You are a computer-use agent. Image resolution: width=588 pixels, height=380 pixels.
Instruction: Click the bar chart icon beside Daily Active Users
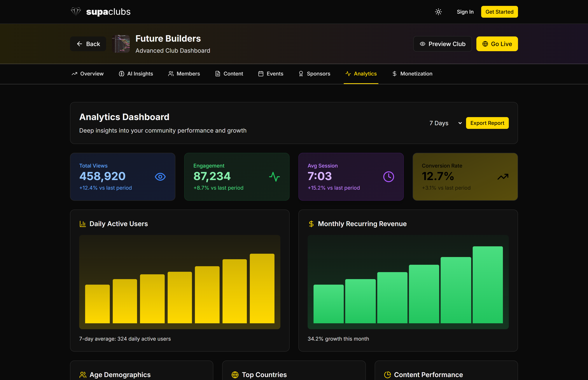coord(83,224)
